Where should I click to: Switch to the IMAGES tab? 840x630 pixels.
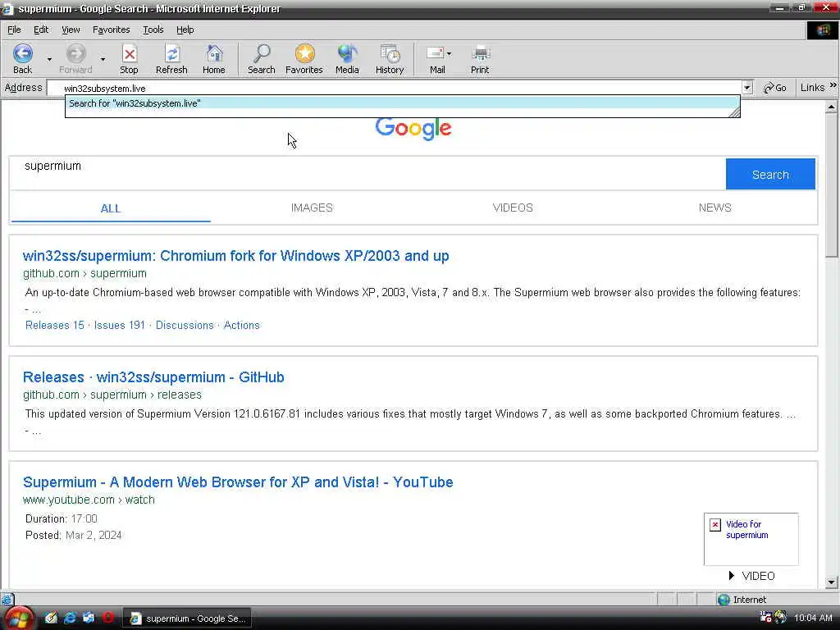(x=312, y=208)
